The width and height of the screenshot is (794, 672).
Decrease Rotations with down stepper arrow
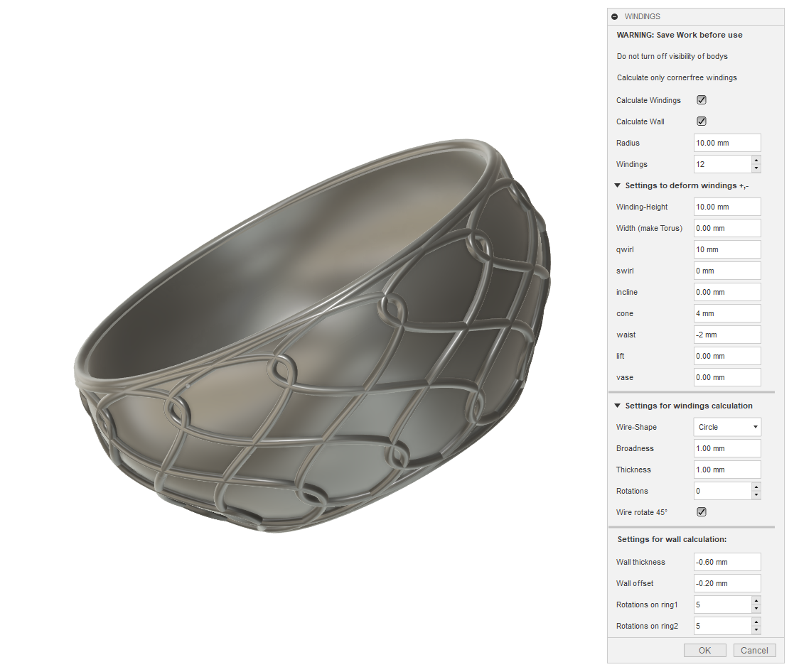click(756, 495)
